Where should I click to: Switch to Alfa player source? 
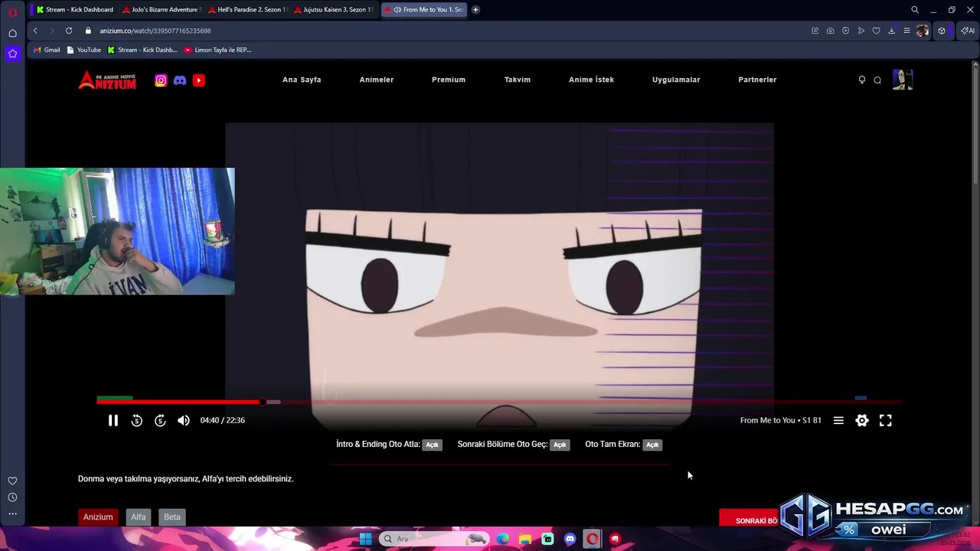pyautogui.click(x=138, y=517)
